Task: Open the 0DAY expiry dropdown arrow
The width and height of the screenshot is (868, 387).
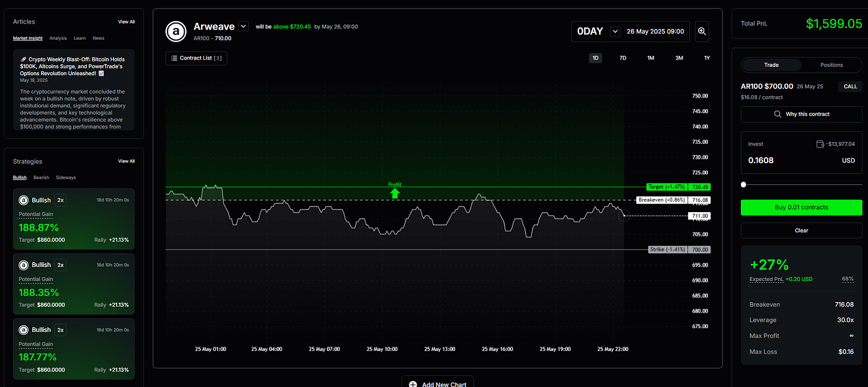Action: (x=615, y=31)
